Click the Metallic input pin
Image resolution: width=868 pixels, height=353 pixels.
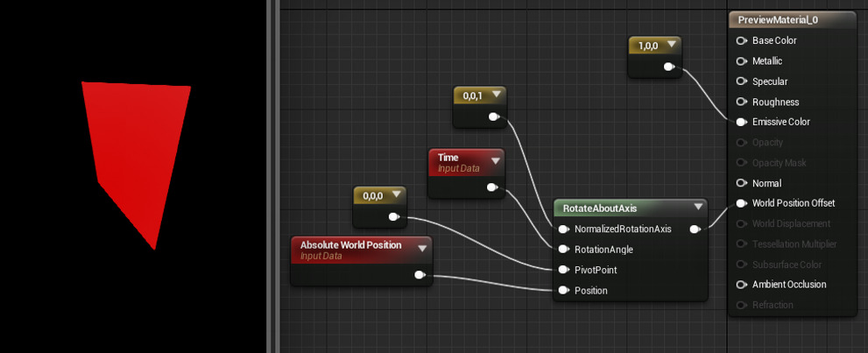click(x=741, y=61)
